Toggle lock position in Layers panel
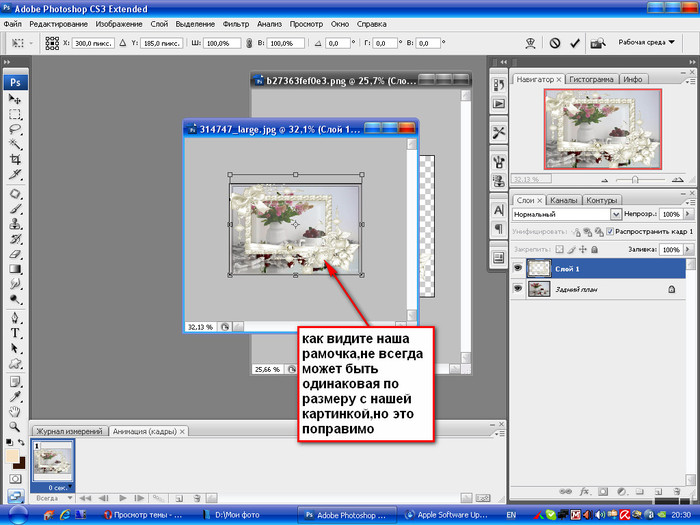The image size is (700, 525). coord(583,250)
